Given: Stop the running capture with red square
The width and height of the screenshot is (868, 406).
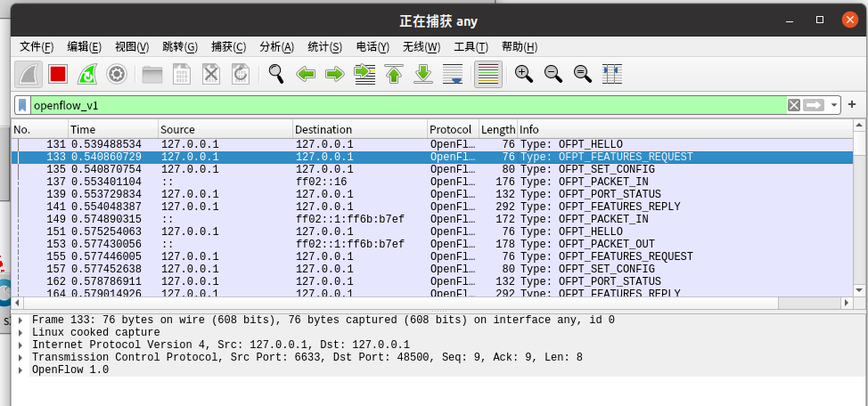Looking at the screenshot, I should pos(58,74).
